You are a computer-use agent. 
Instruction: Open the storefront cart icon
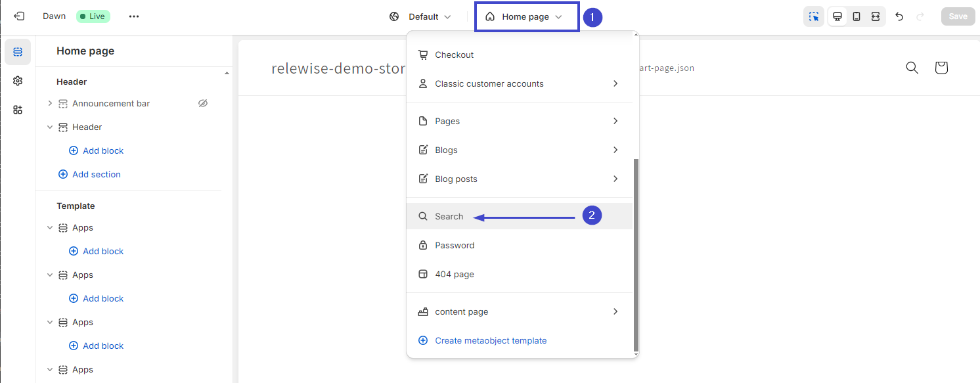click(x=941, y=67)
